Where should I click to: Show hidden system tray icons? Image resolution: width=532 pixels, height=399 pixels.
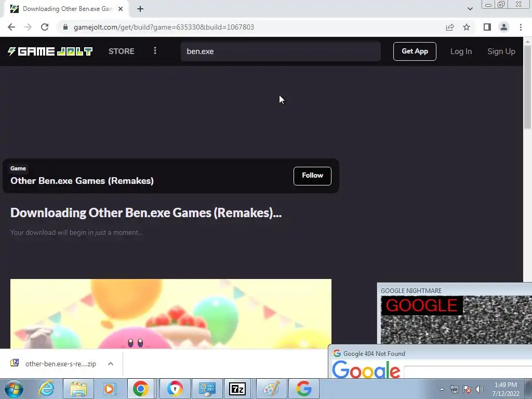(442, 389)
